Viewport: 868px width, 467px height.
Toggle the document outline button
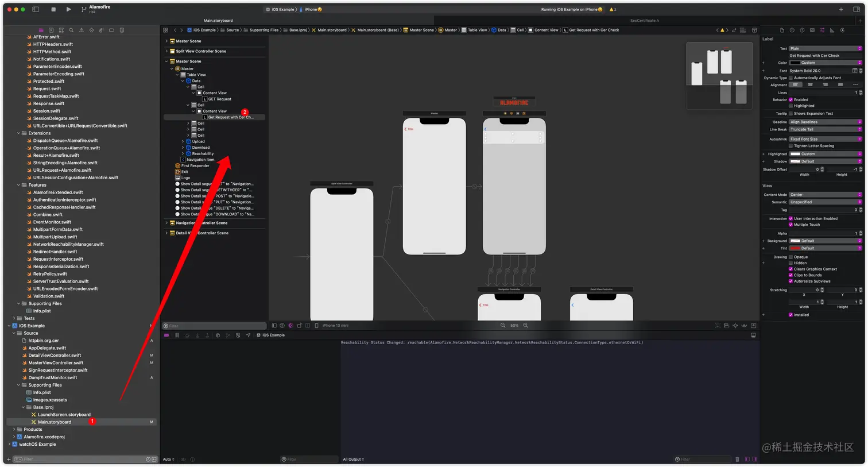tap(274, 325)
